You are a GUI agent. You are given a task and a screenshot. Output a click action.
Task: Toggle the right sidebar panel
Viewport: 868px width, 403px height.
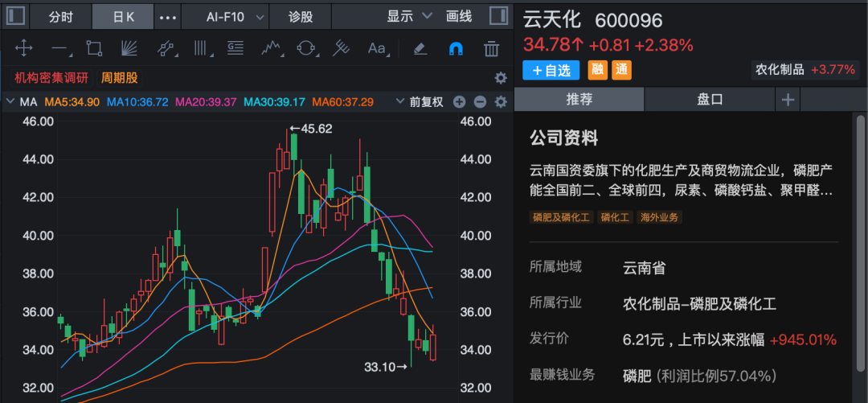point(498,16)
